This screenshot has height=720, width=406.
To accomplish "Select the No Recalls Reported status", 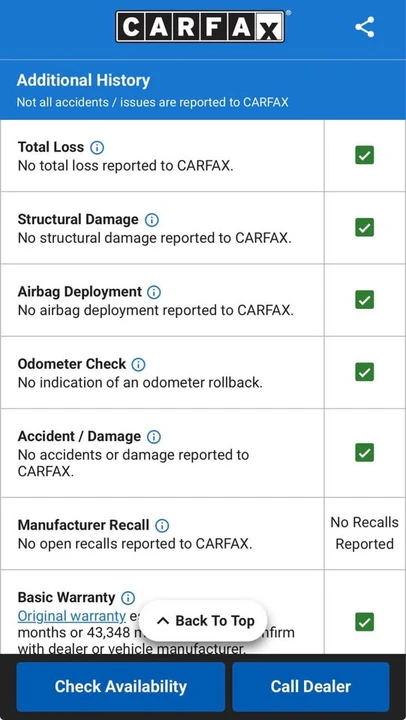I will point(365,533).
